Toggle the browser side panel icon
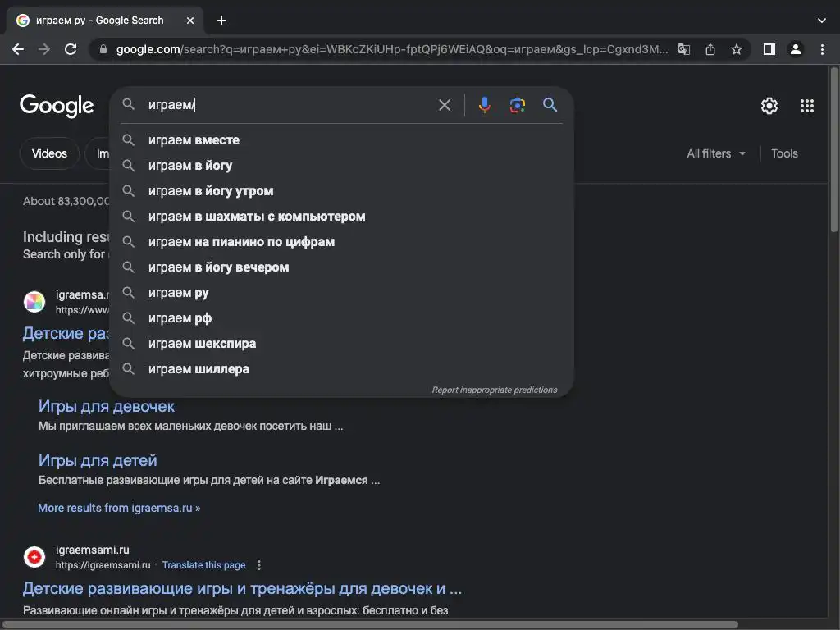The image size is (840, 630). pyautogui.click(x=769, y=49)
